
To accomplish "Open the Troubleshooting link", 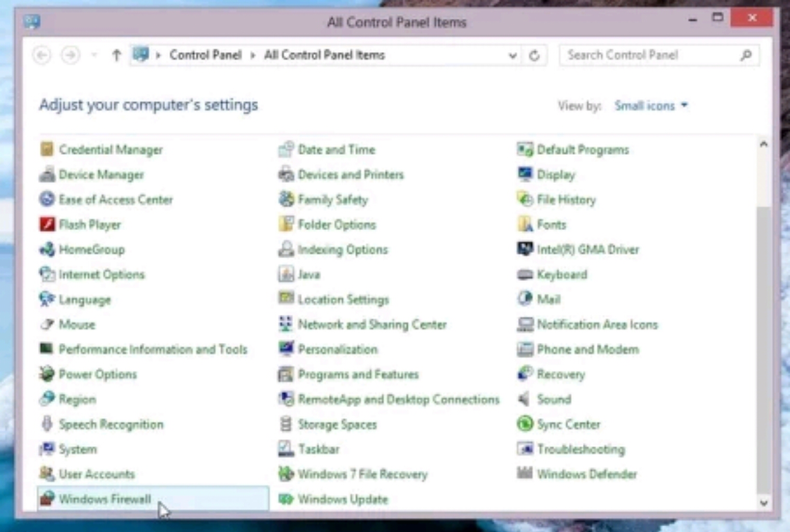I will point(581,449).
